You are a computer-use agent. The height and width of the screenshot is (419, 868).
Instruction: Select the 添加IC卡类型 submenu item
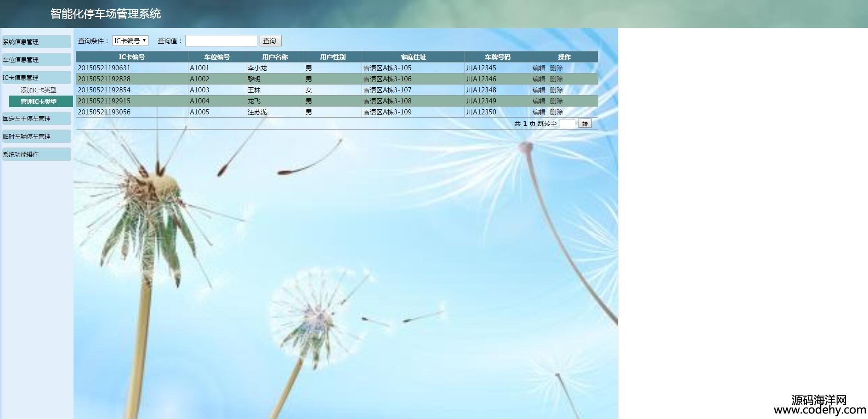pyautogui.click(x=39, y=91)
